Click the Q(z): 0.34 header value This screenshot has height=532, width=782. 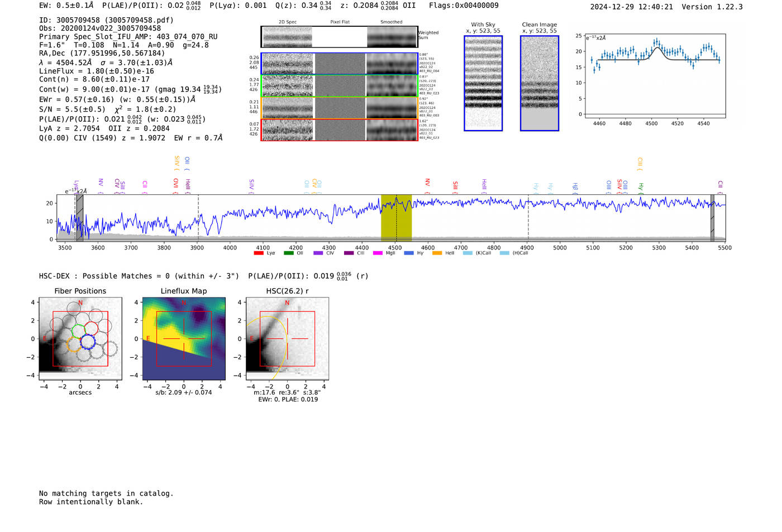(x=303, y=6)
